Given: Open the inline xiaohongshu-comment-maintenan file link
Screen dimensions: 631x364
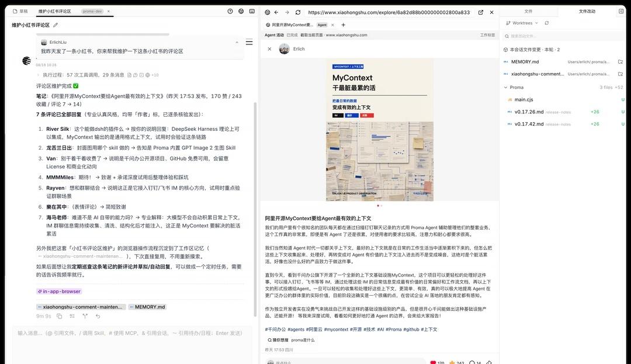Looking at the screenshot, I should [81, 256].
